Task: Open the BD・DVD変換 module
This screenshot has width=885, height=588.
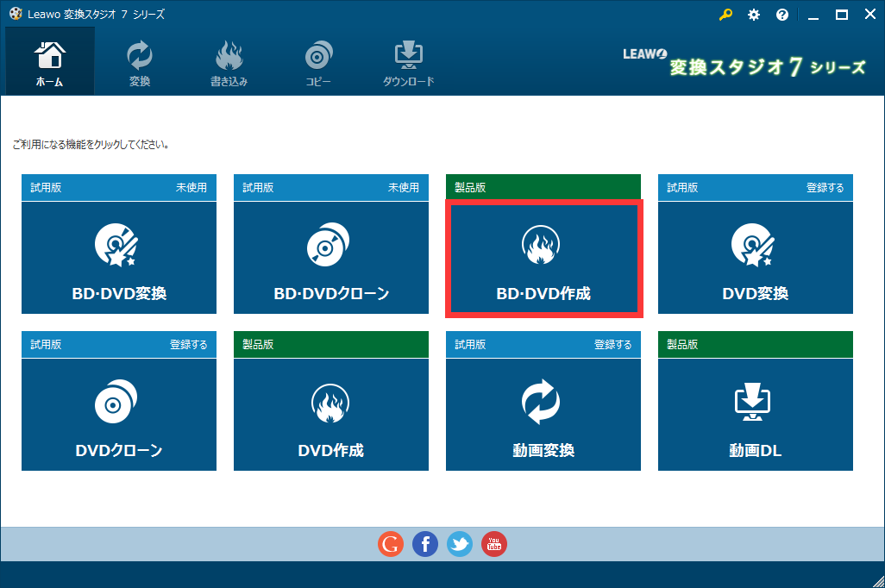Action: click(118, 257)
